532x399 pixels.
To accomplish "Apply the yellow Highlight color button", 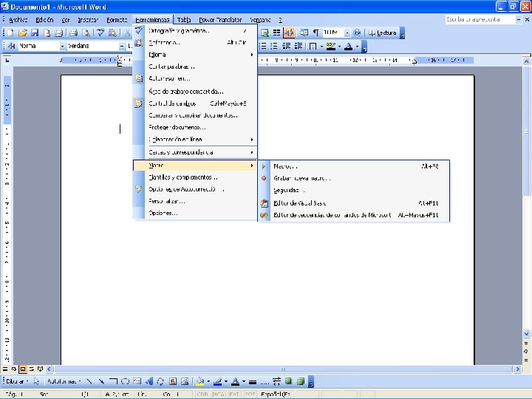I will 331,46.
